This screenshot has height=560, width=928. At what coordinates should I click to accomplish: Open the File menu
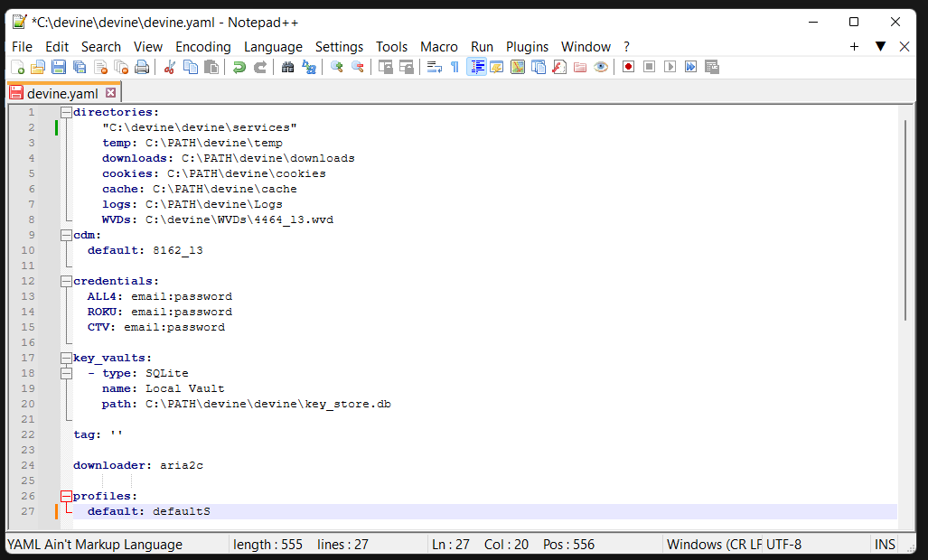pos(22,47)
